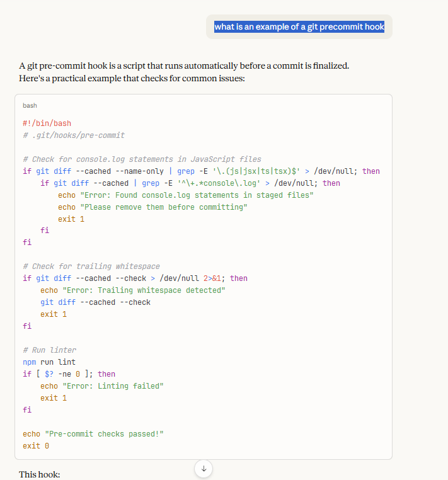Click the 'Check for trailing whitespace' comment
This screenshot has height=480, width=448.
pos(91,266)
